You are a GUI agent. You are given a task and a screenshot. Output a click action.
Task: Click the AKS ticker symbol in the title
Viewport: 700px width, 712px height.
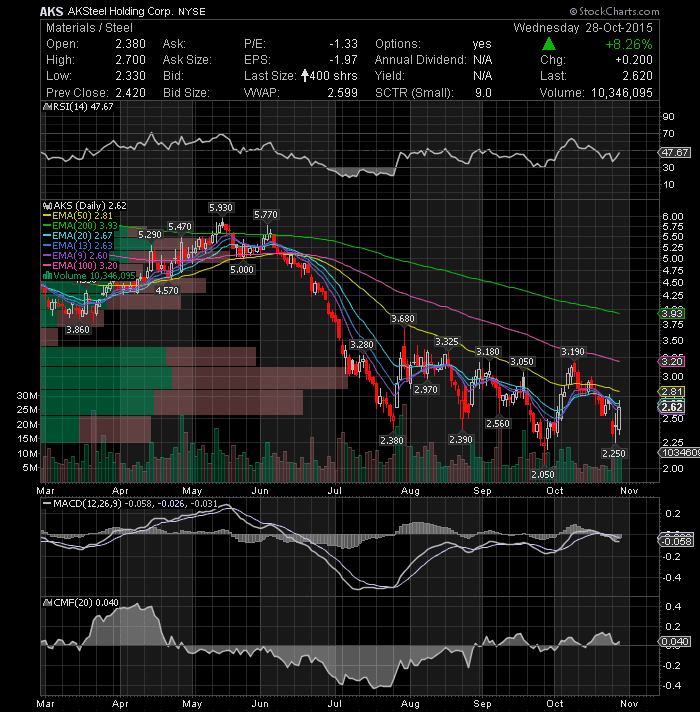[x=51, y=11]
